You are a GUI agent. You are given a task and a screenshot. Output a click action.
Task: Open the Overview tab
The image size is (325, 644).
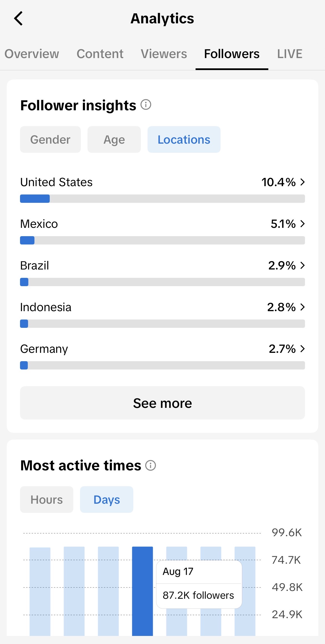(32, 54)
